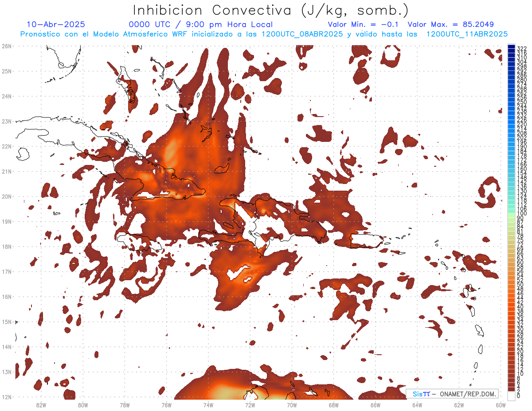Click the '17N' latitude label

click(x=7, y=271)
